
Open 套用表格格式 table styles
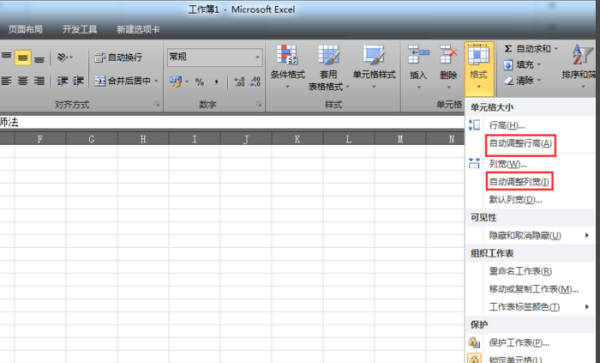(329, 68)
